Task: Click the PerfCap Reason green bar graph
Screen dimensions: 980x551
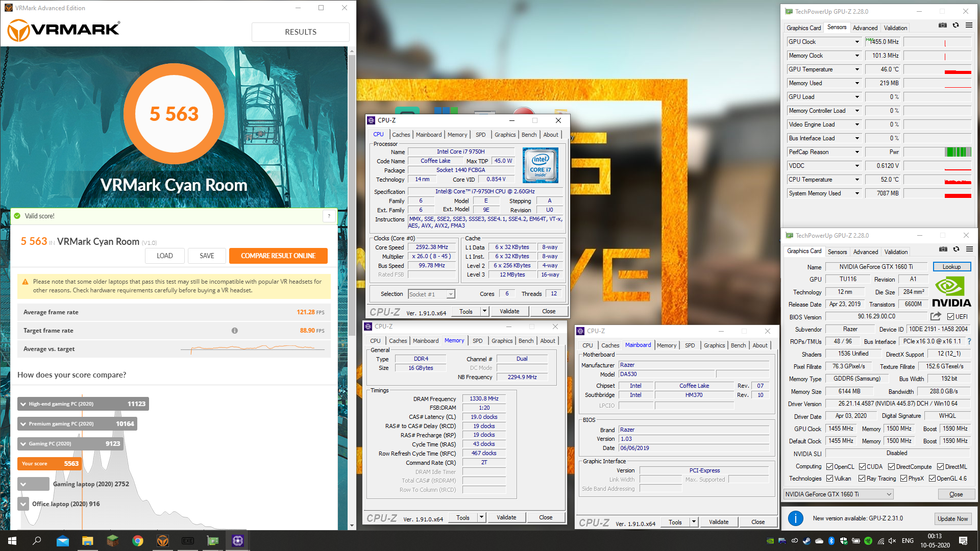Action: pos(958,152)
